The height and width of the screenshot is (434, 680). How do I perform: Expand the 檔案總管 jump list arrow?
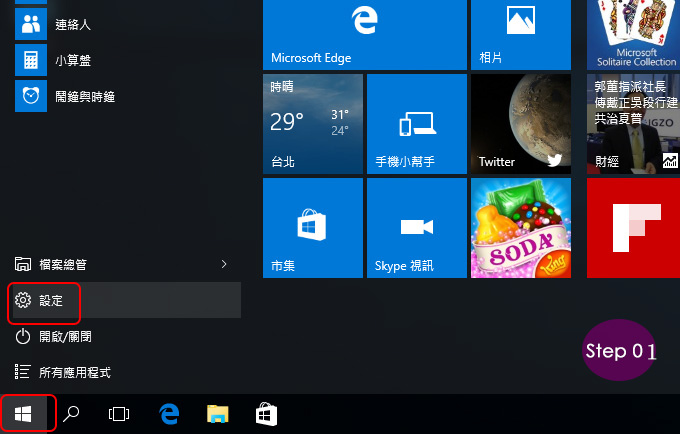(224, 264)
